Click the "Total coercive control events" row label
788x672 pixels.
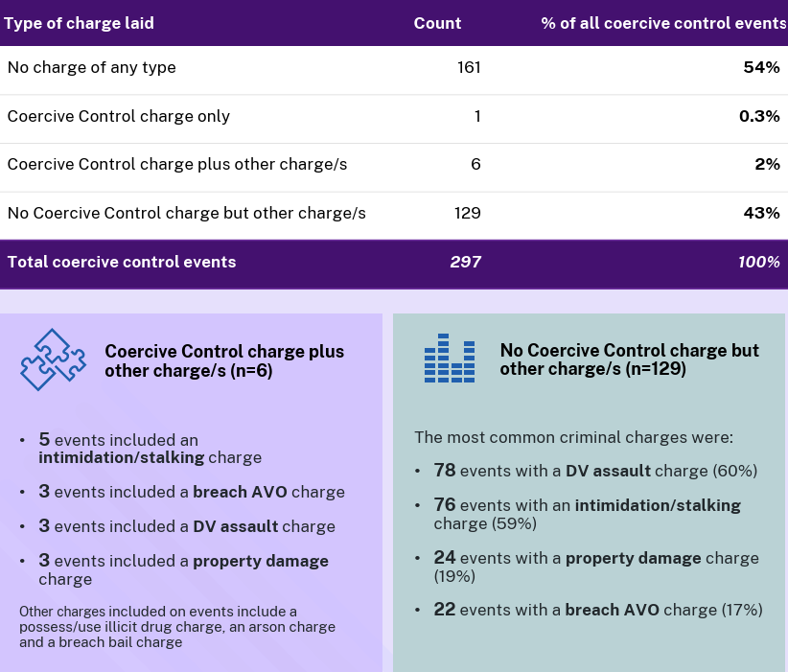click(x=122, y=262)
